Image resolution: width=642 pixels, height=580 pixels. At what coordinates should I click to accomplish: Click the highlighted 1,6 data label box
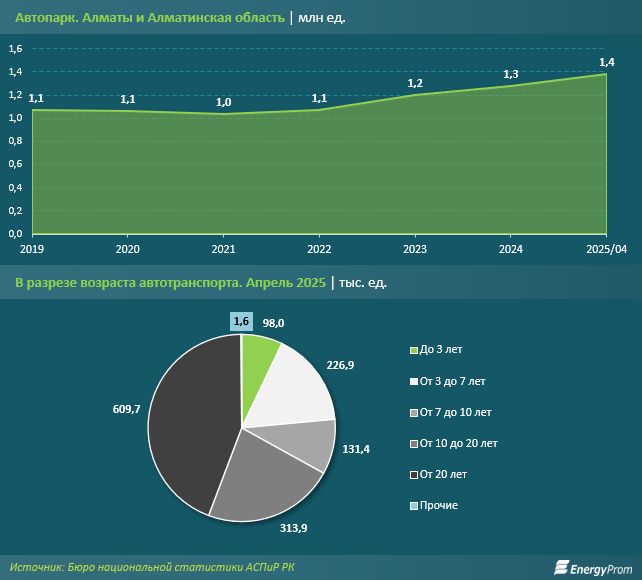(240, 321)
